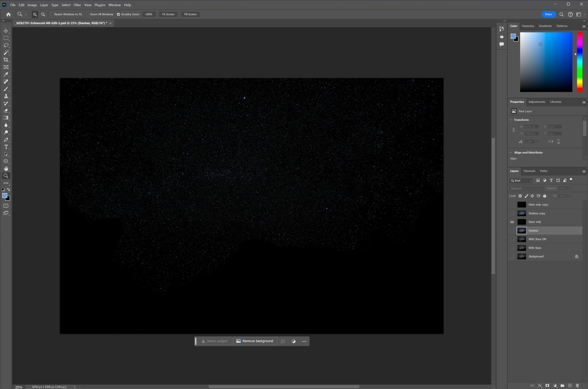Viewport: 588px width, 389px height.
Task: Click the Share button
Action: point(548,14)
